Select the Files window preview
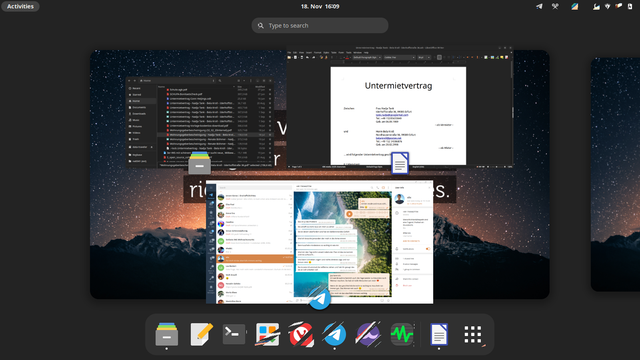 [x=200, y=121]
